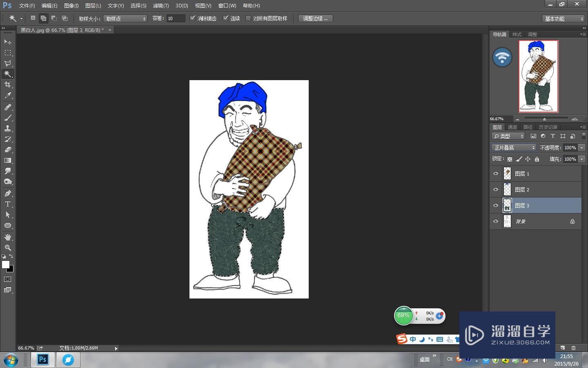The width and height of the screenshot is (588, 368).
Task: Click the Photoshop taskbar button
Action: pyautogui.click(x=43, y=360)
